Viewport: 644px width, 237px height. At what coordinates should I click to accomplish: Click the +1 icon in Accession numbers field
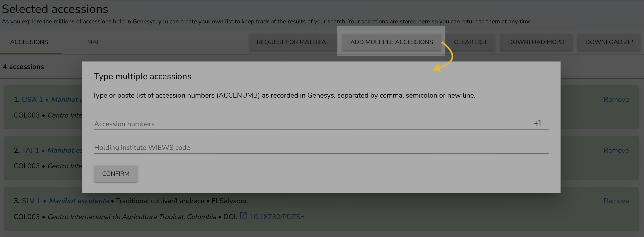537,123
